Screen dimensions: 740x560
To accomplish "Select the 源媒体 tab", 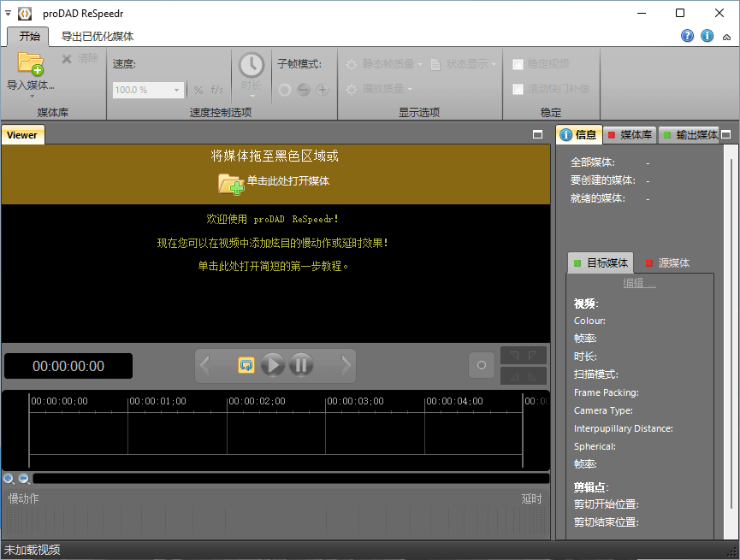I will pos(667,262).
